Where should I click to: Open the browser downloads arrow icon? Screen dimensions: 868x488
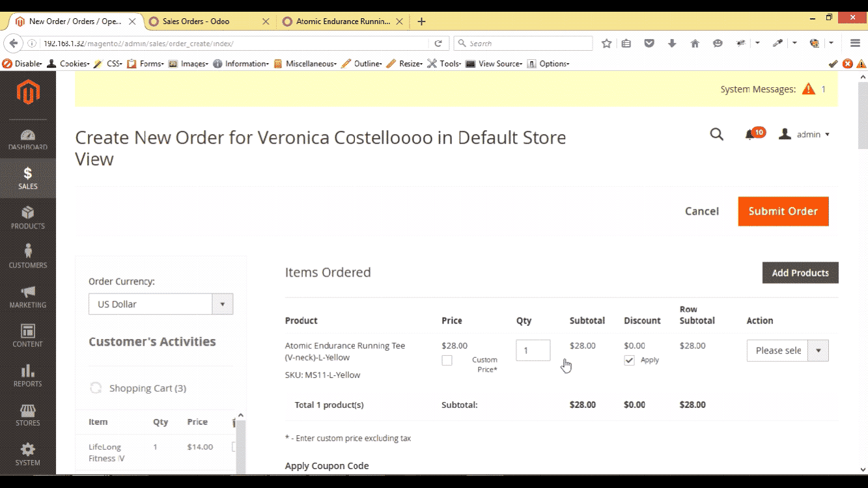[672, 44]
